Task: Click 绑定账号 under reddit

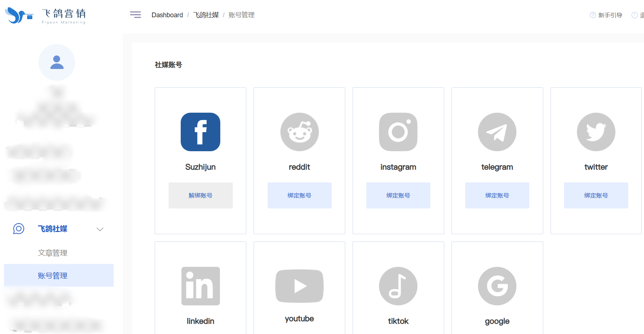Action: [x=299, y=195]
